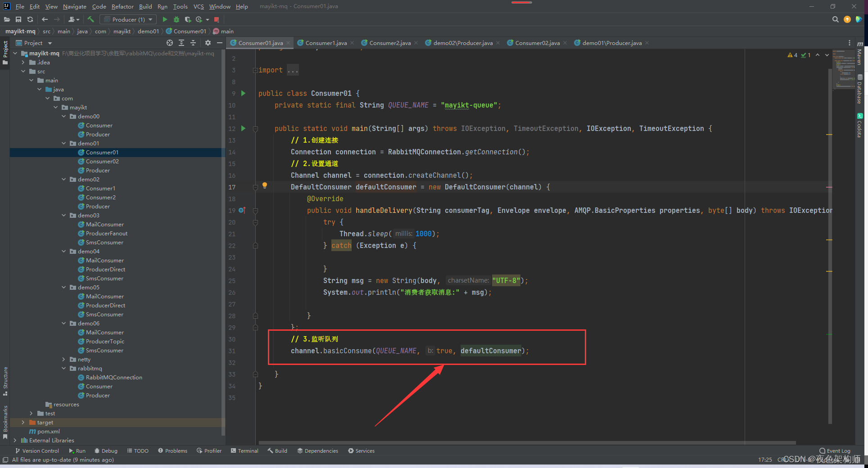The width and height of the screenshot is (868, 468).
Task: Select ProducerFanout in project tree
Action: click(107, 233)
